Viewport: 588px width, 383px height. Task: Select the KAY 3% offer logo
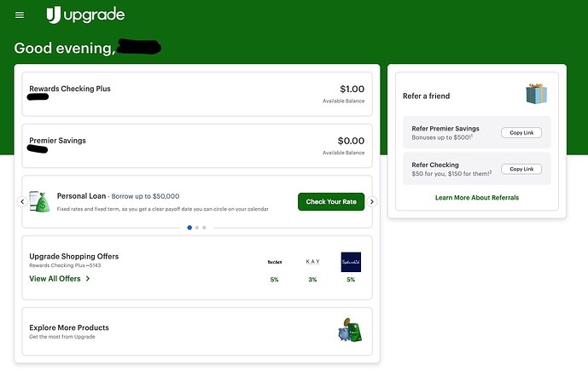[312, 262]
